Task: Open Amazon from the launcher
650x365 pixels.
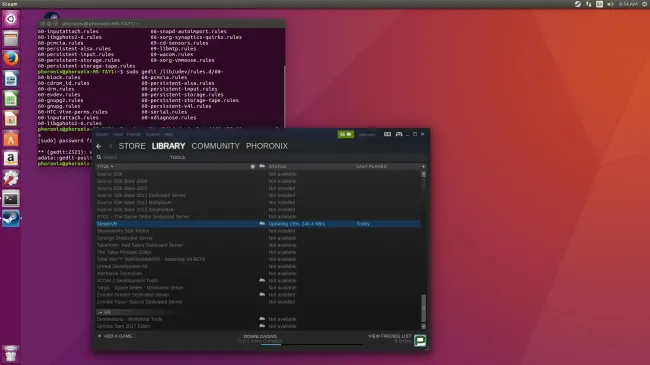Action: pos(11,158)
